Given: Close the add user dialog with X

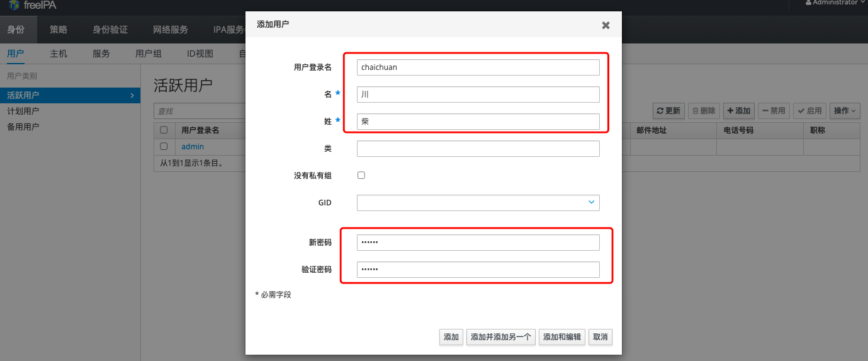Looking at the screenshot, I should [x=606, y=25].
